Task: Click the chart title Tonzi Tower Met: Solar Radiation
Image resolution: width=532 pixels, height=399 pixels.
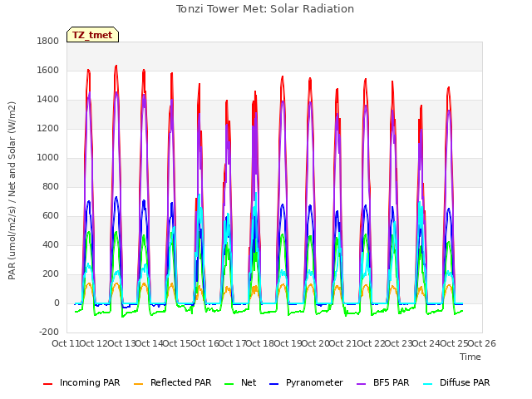Action: 265,9
